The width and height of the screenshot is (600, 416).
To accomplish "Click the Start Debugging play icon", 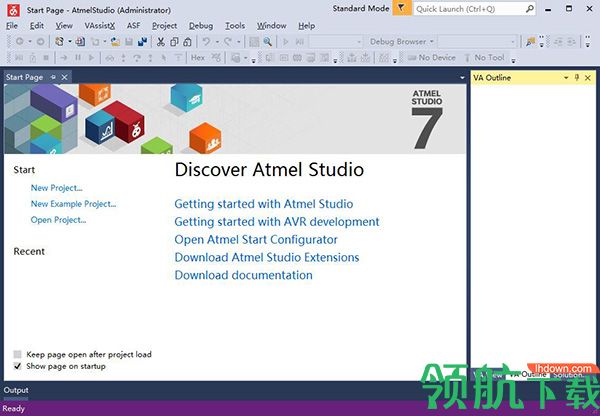I will (285, 41).
